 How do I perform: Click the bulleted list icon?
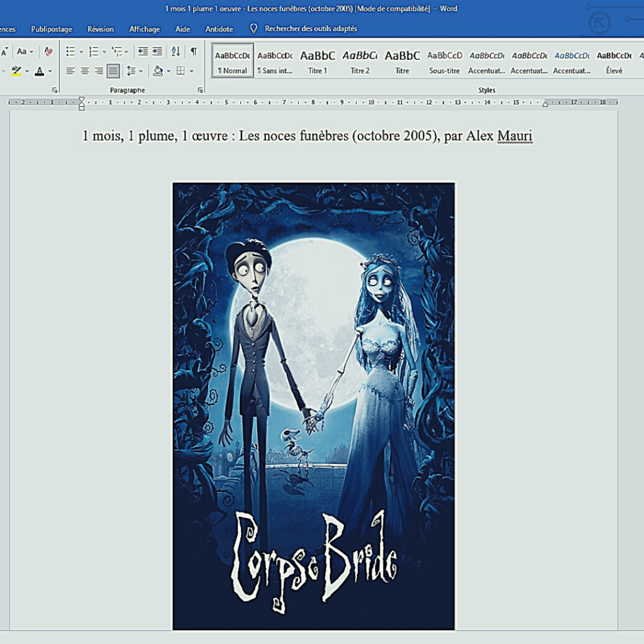pyautogui.click(x=70, y=52)
